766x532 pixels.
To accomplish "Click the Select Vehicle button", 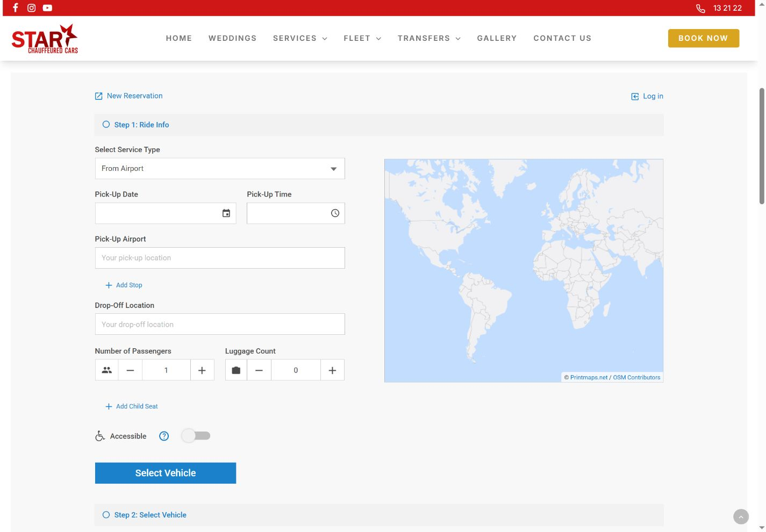I will (166, 473).
